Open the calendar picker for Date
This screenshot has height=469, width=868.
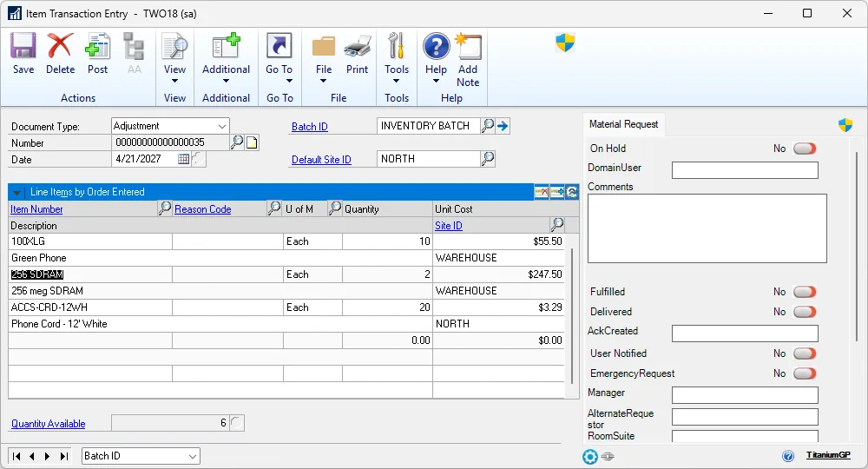[x=183, y=159]
